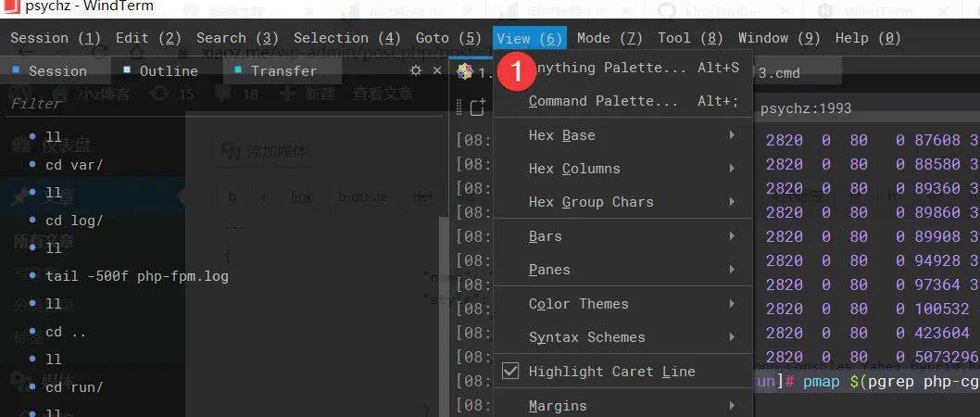980x417 pixels.
Task: Click the drag handle beside the new session icon
Action: click(x=460, y=107)
